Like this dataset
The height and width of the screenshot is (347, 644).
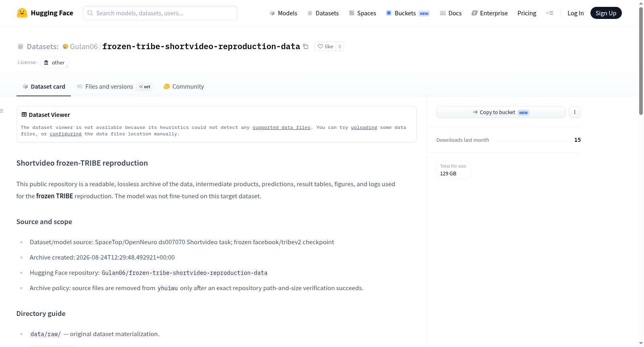point(326,46)
